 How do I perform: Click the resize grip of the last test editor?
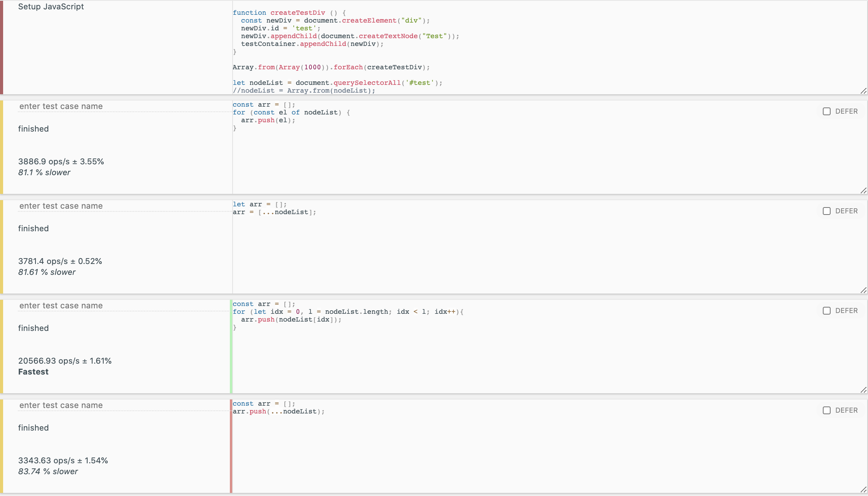click(x=863, y=489)
